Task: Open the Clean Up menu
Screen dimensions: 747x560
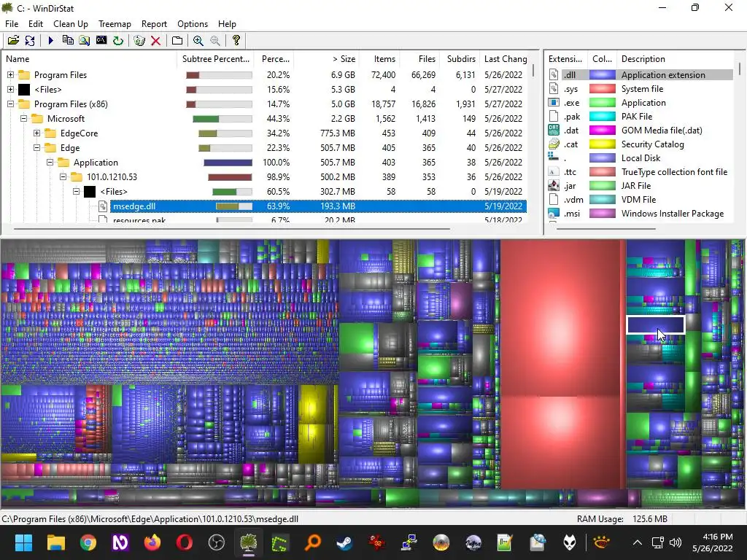Action: pos(71,24)
